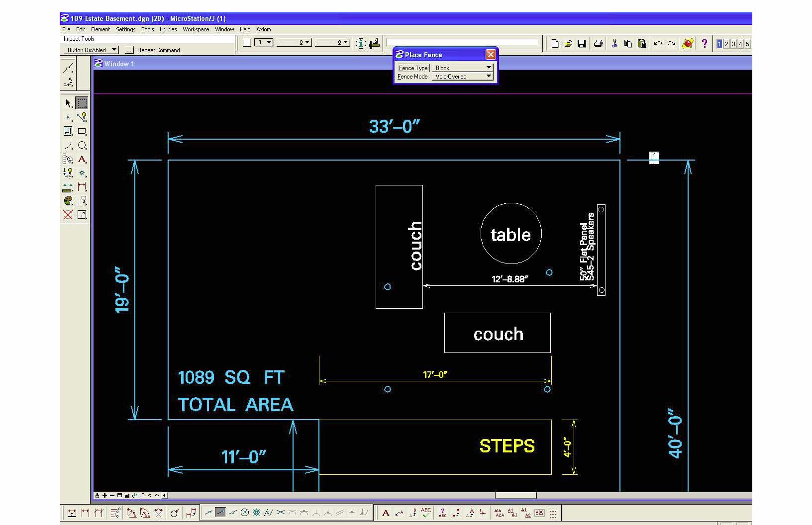Open the Axiom menu

[x=264, y=29]
